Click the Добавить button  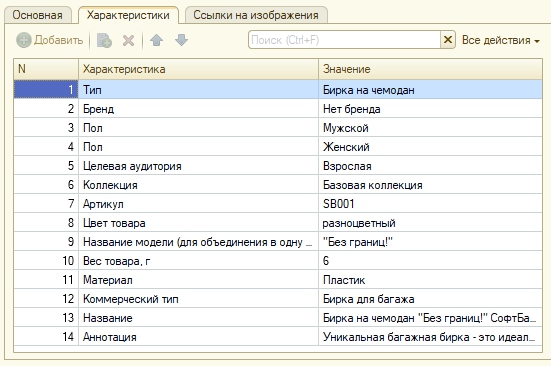(x=50, y=40)
